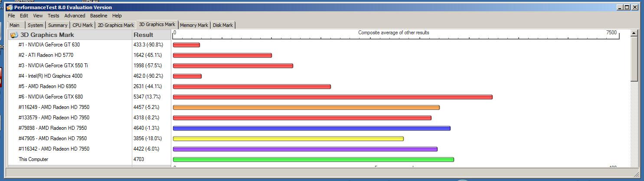Click result value 5347 (13.7%)
644x181 pixels.
pos(147,97)
